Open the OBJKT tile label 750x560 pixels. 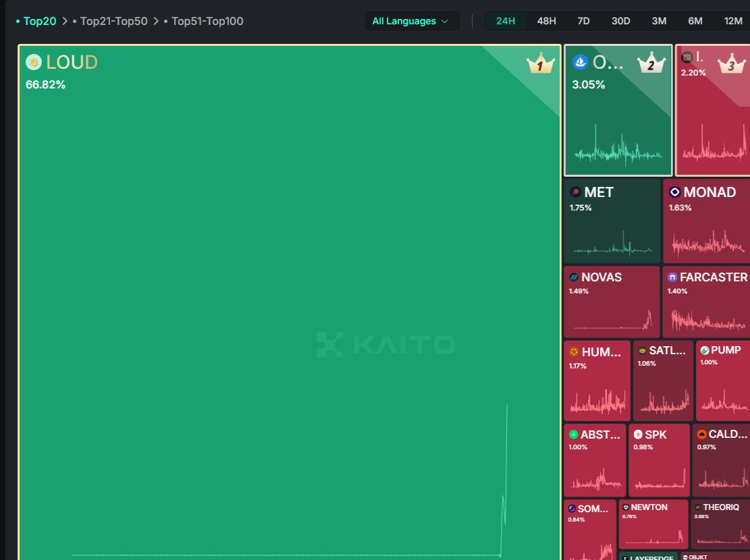coord(698,557)
